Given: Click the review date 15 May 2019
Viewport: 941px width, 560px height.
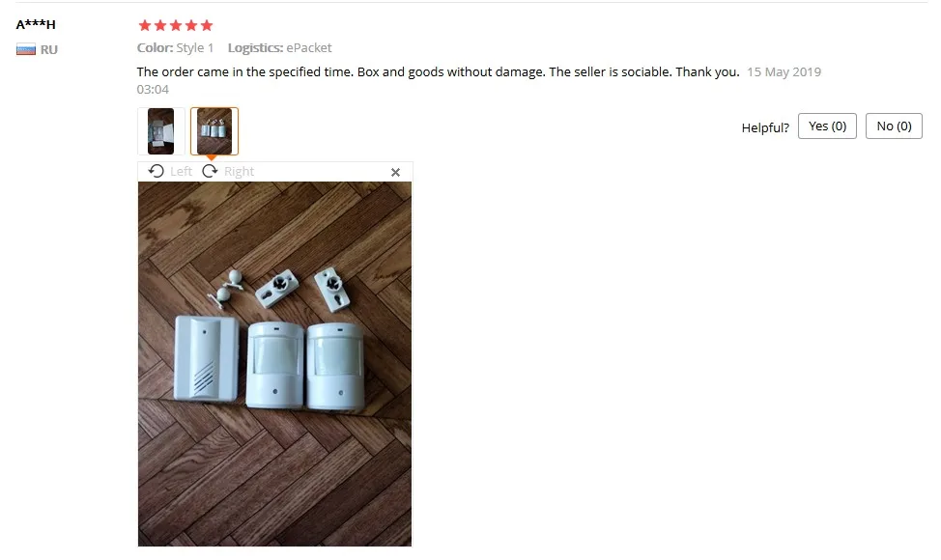Looking at the screenshot, I should [x=784, y=72].
